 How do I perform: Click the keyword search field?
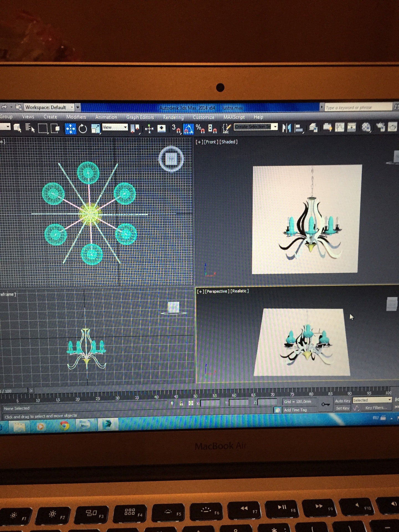coord(358,107)
